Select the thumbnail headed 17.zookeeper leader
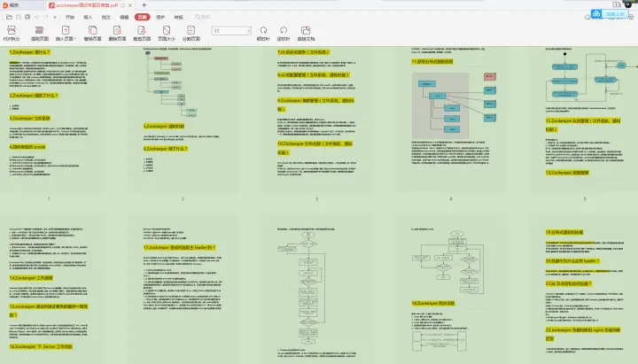 183,290
